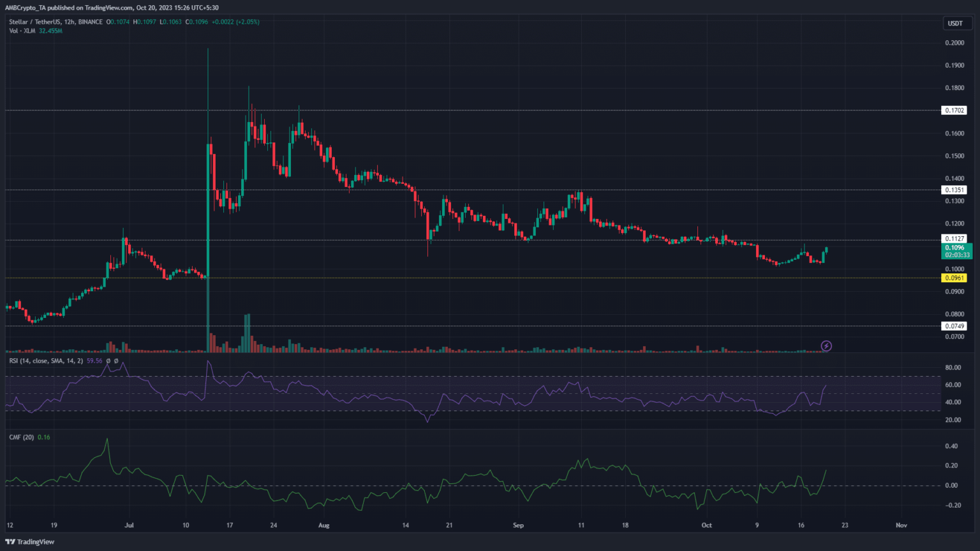Click the Aug label on time axis
Viewport: 980px width, 551px height.
pos(323,525)
